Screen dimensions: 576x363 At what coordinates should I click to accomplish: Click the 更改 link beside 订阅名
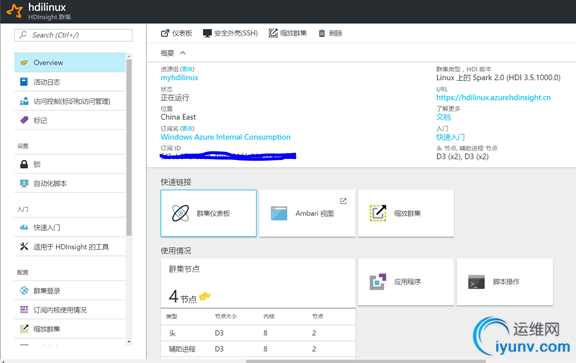pyautogui.click(x=188, y=129)
